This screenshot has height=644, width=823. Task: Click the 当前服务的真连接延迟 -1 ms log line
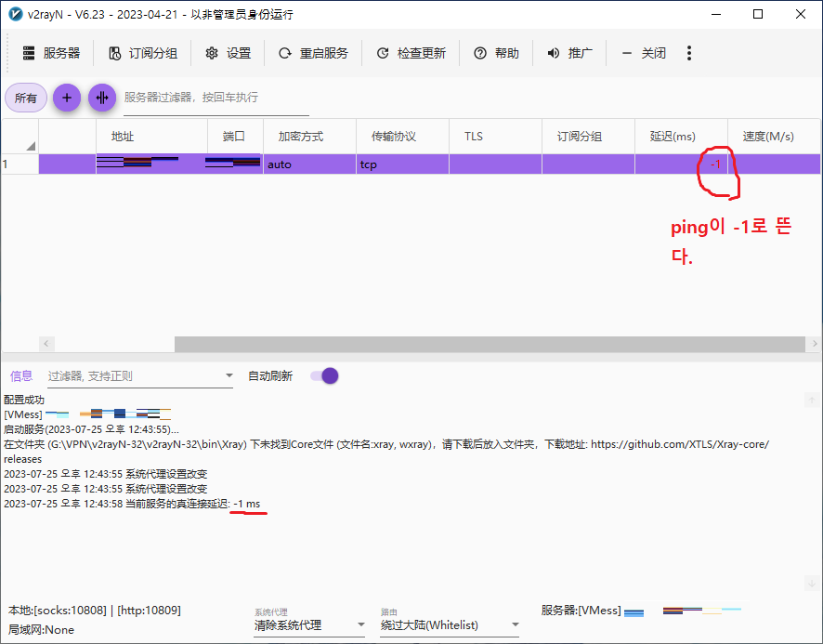click(x=132, y=504)
